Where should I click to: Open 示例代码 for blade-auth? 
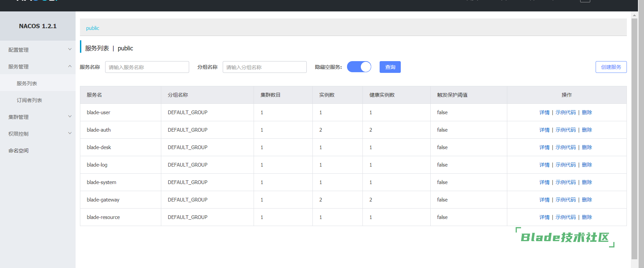point(566,130)
